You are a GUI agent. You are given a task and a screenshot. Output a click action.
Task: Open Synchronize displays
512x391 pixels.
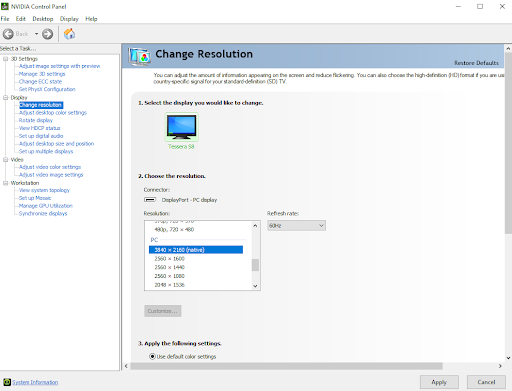coord(43,213)
